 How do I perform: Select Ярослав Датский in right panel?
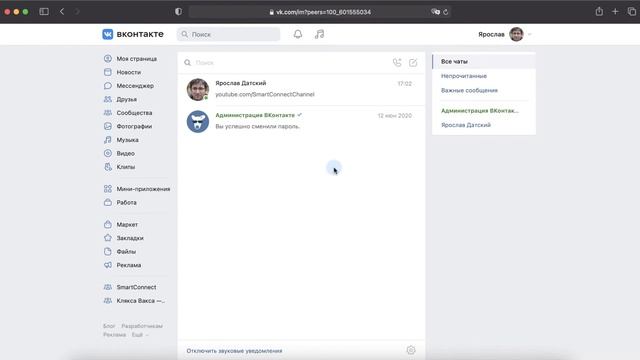(484, 125)
